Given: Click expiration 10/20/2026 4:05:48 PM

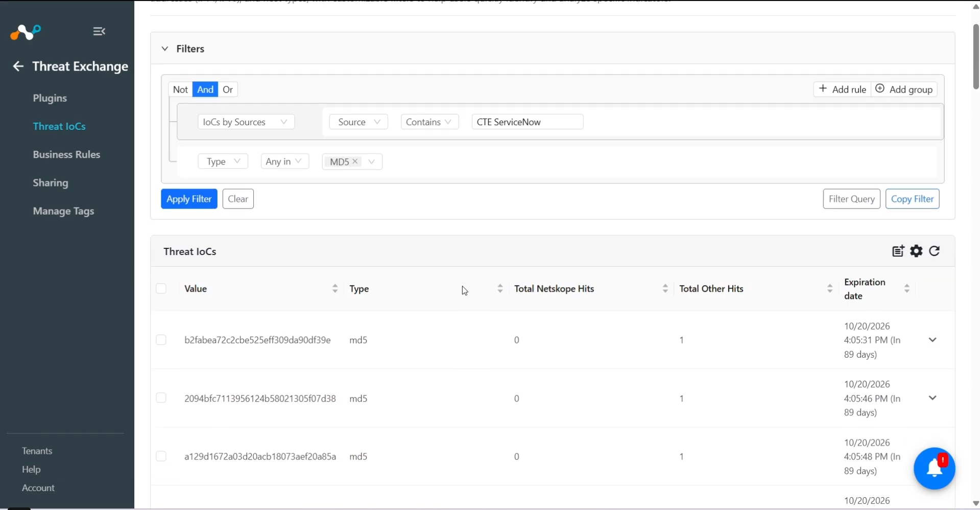Looking at the screenshot, I should (x=872, y=456).
